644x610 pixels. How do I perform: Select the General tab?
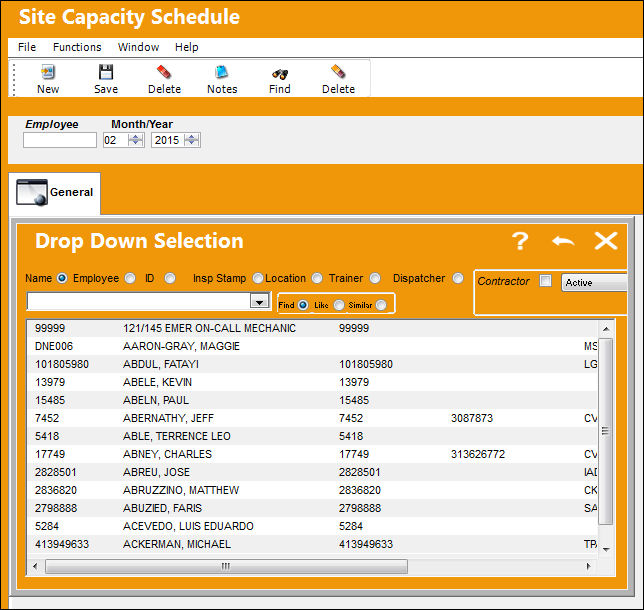point(55,193)
